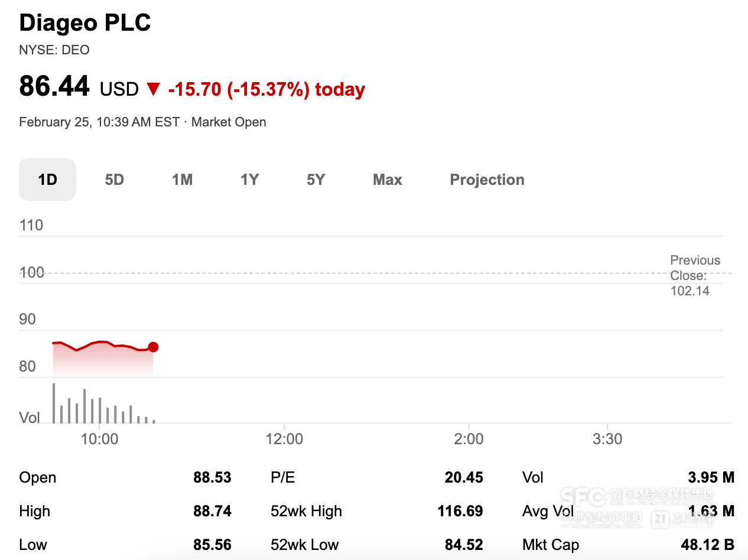The image size is (748, 560).
Task: Click the 52wk High value 116.69
Action: point(460,511)
